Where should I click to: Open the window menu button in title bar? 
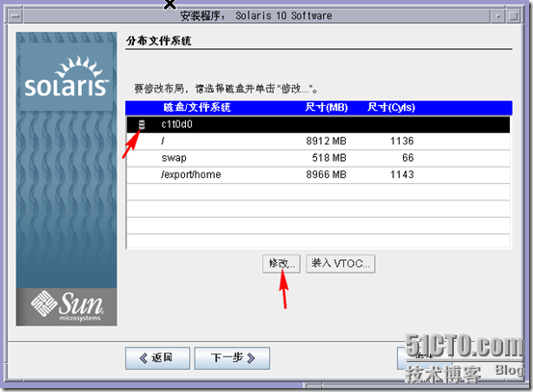tap(15, 16)
